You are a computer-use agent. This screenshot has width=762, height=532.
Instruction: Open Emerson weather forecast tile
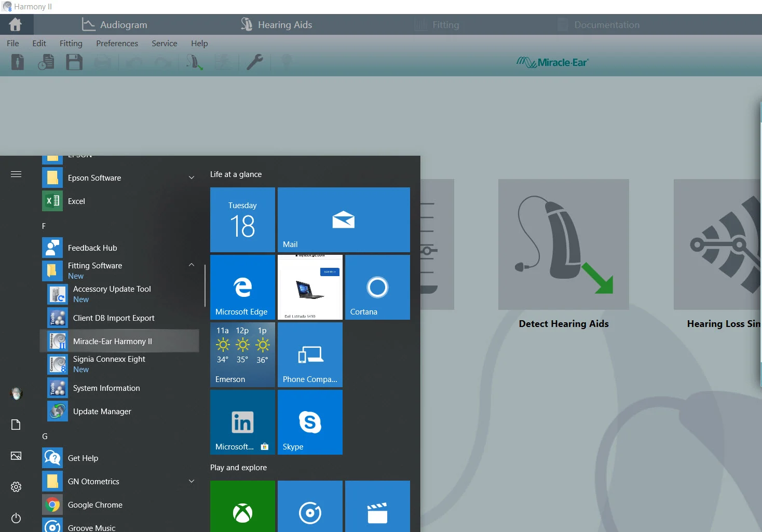242,354
